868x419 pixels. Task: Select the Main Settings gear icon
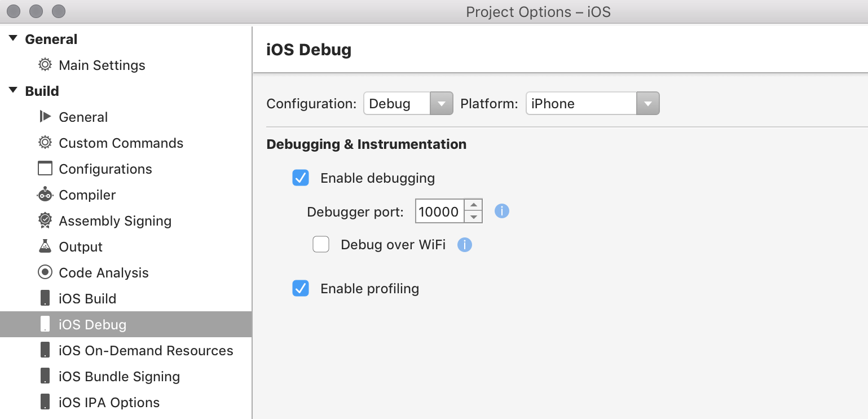coord(45,65)
